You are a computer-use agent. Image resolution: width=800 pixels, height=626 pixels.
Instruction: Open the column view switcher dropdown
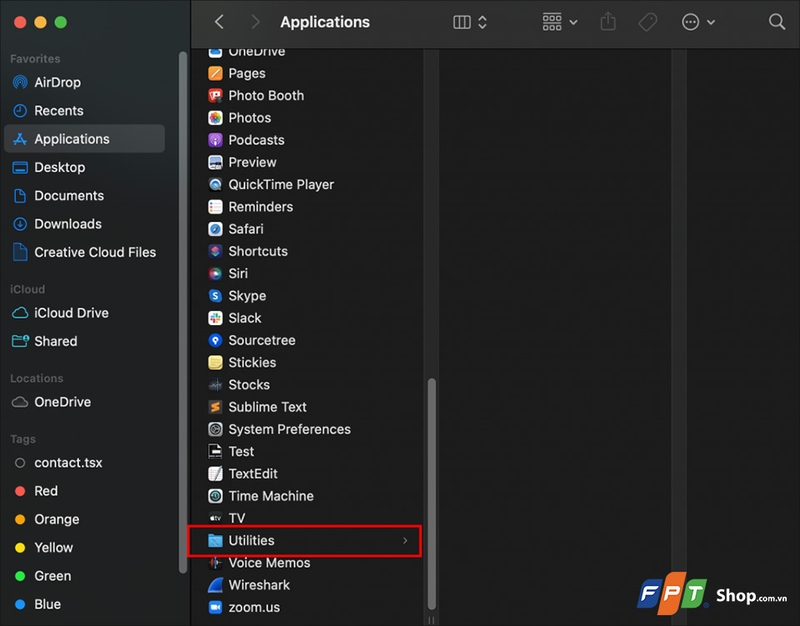pyautogui.click(x=470, y=22)
